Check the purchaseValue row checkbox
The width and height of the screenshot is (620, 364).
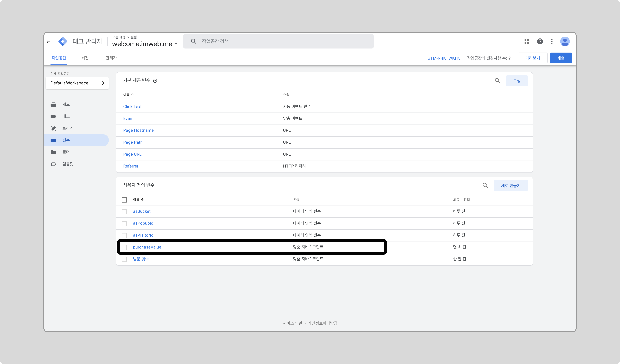tap(124, 247)
